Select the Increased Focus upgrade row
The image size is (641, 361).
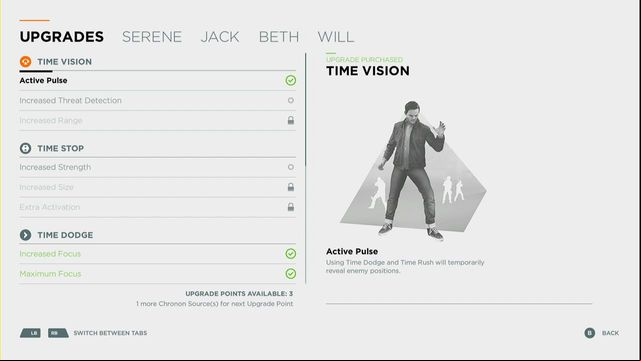pos(157,254)
